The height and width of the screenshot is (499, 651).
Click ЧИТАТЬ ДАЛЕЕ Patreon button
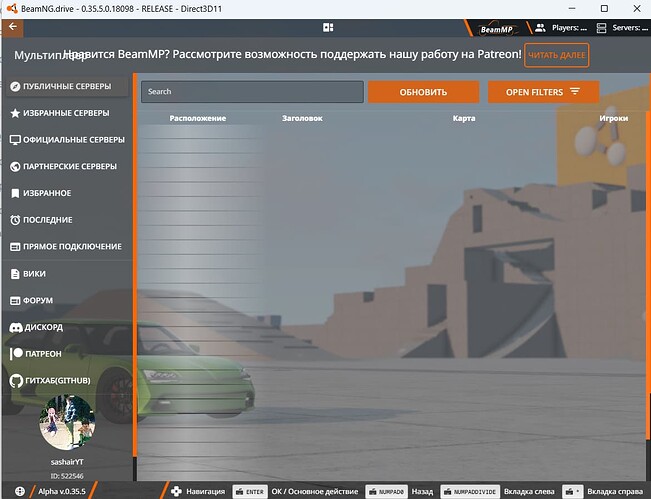pyautogui.click(x=556, y=55)
